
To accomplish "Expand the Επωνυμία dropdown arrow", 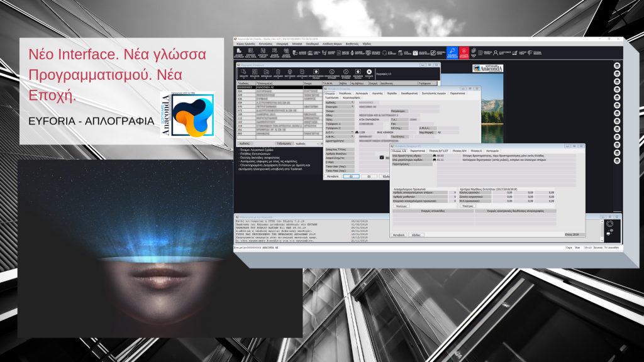I will click(352, 106).
